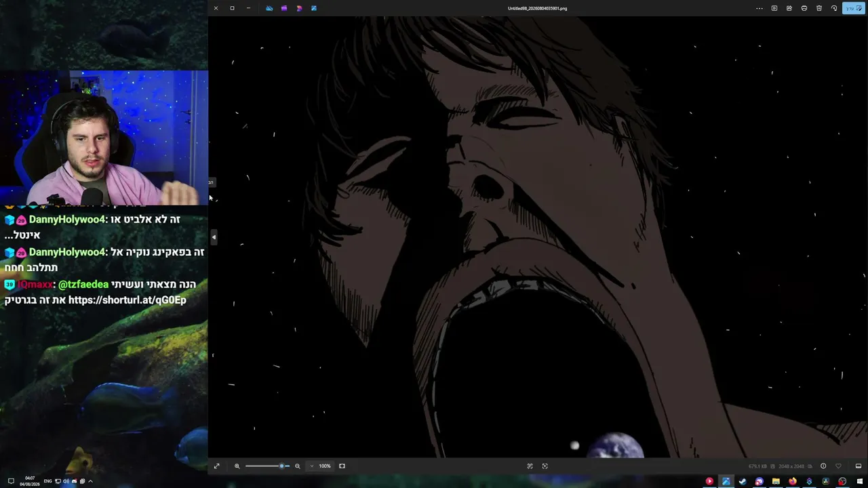Click the zoom slider handle
Screen dimensions: 868x488
tap(281, 466)
